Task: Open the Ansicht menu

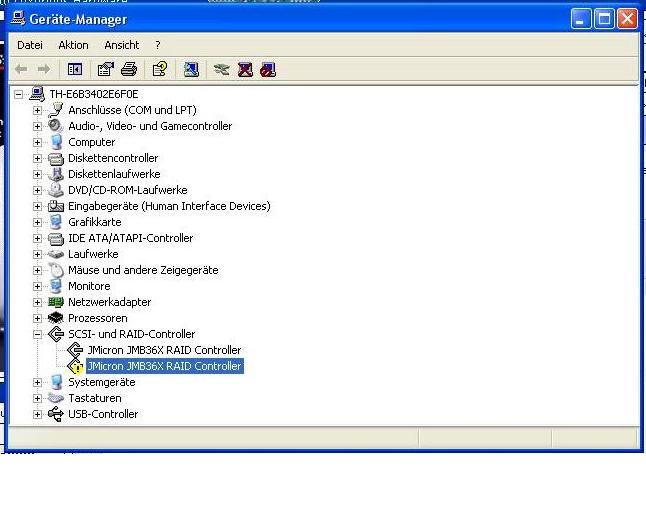Action: [122, 45]
